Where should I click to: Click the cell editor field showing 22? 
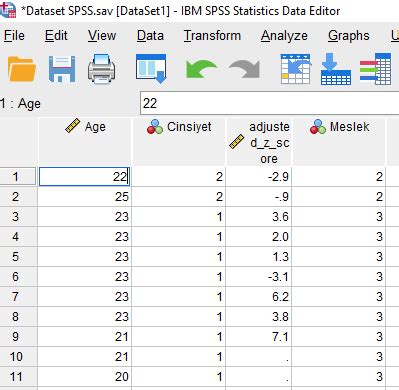[269, 103]
